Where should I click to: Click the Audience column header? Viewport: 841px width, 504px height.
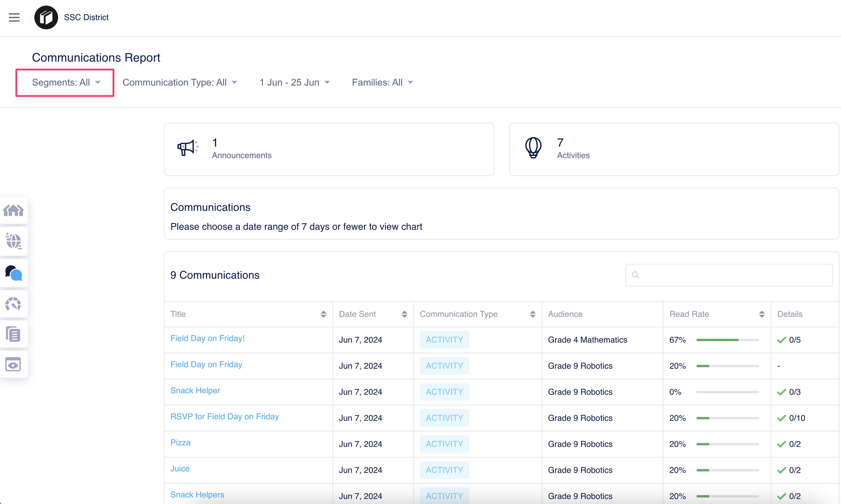tap(565, 314)
